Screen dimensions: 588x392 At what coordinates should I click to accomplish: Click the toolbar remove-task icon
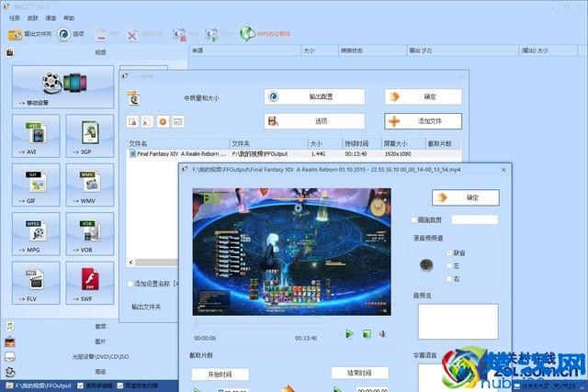(x=100, y=35)
